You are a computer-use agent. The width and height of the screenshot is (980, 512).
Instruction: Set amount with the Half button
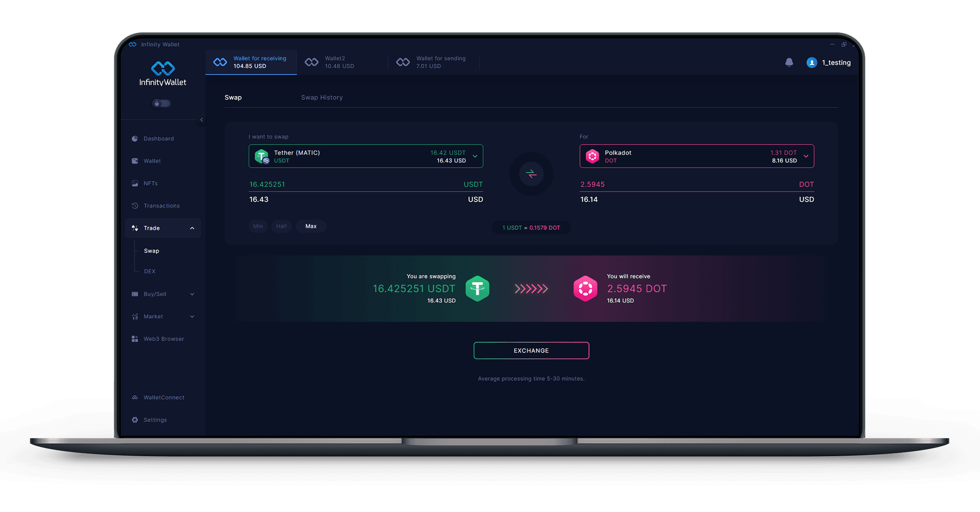[281, 226]
